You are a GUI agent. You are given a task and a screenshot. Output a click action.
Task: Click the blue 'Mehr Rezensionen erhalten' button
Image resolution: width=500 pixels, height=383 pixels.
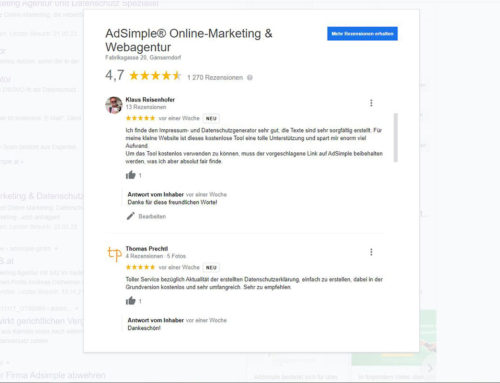tap(362, 34)
